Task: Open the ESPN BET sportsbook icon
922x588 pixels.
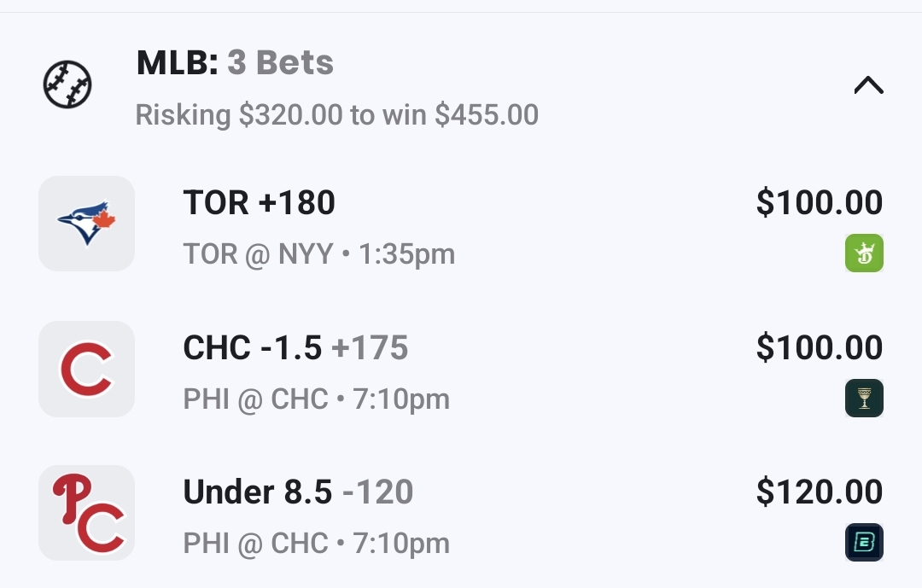Action: [864, 543]
